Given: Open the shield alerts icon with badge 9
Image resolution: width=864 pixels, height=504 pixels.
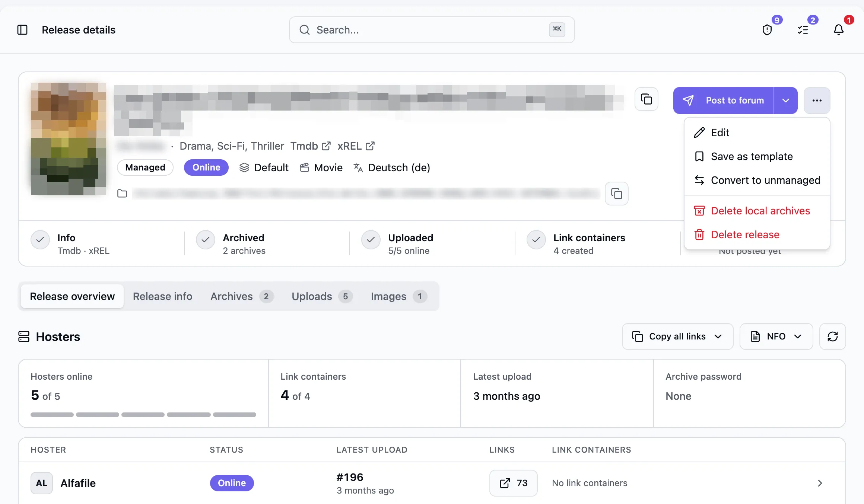Looking at the screenshot, I should 767,30.
